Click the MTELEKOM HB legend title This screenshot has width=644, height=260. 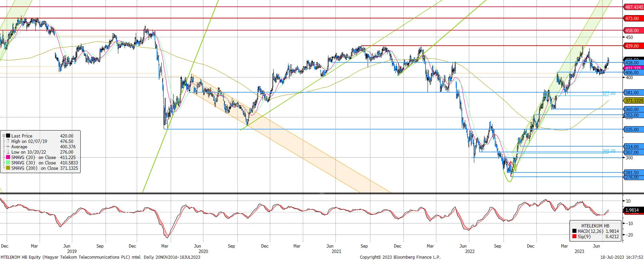[595, 225]
